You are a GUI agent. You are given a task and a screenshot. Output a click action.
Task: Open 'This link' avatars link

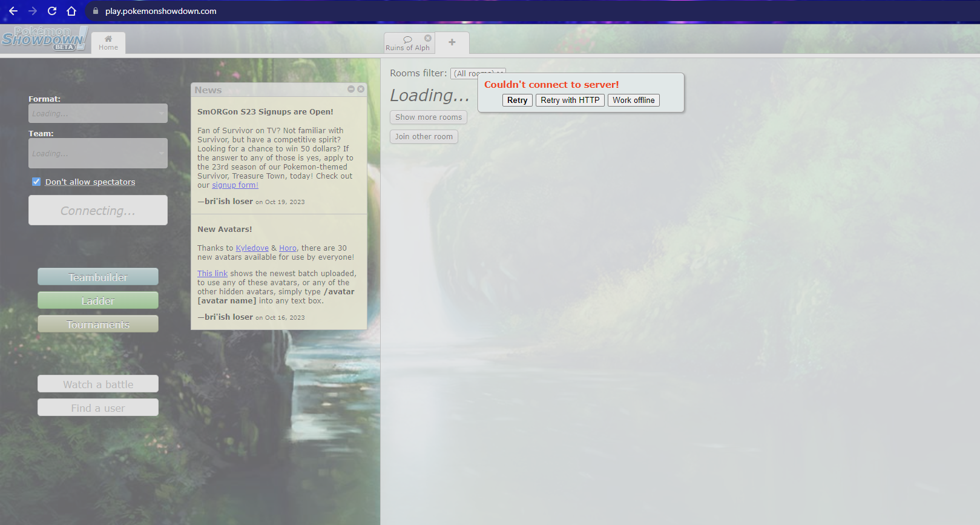coord(212,273)
